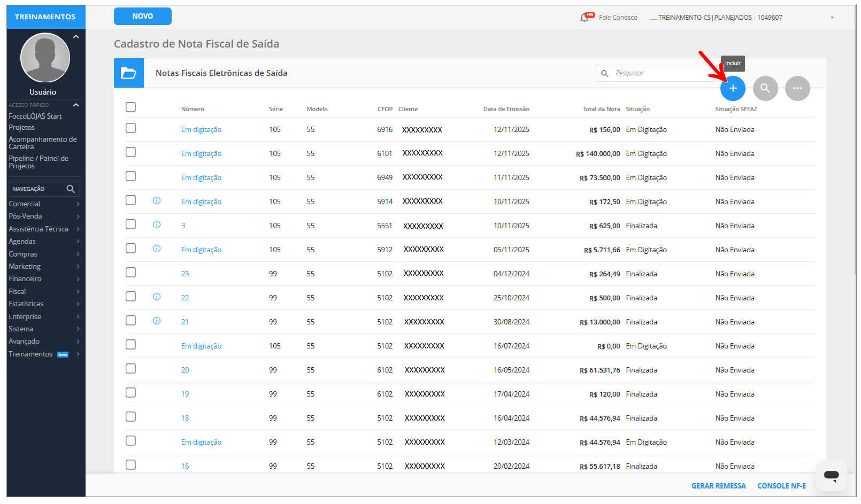
Task: Collapse the Acesso Rápido section
Action: [76, 105]
